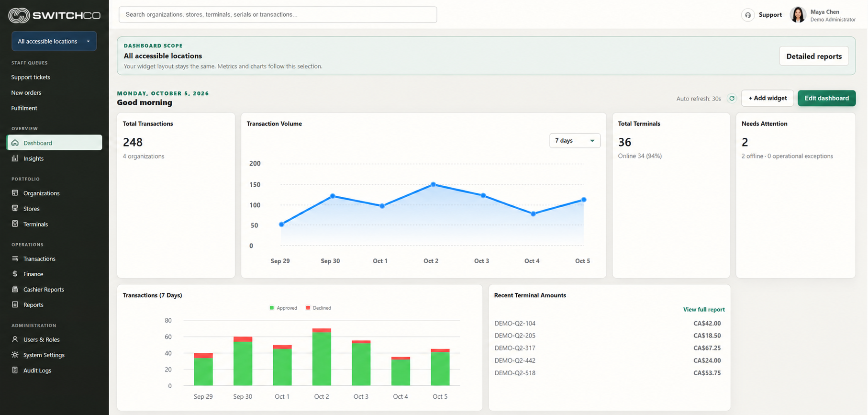
Task: Click terminal row DEMO-Q2-518
Action: 608,373
